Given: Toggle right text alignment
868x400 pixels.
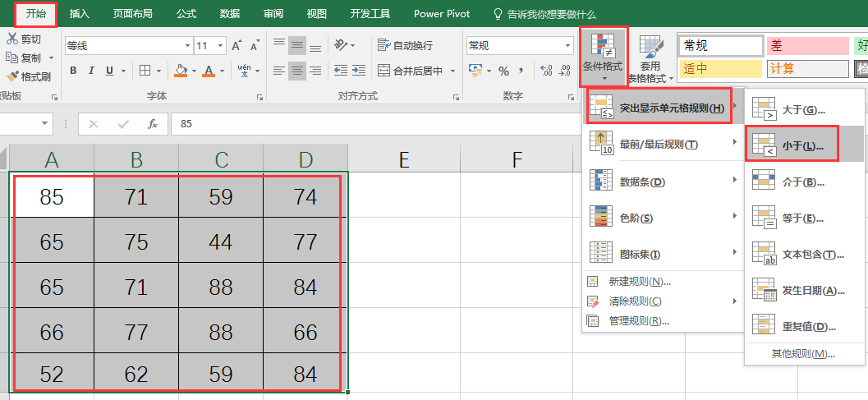Looking at the screenshot, I should tap(315, 71).
